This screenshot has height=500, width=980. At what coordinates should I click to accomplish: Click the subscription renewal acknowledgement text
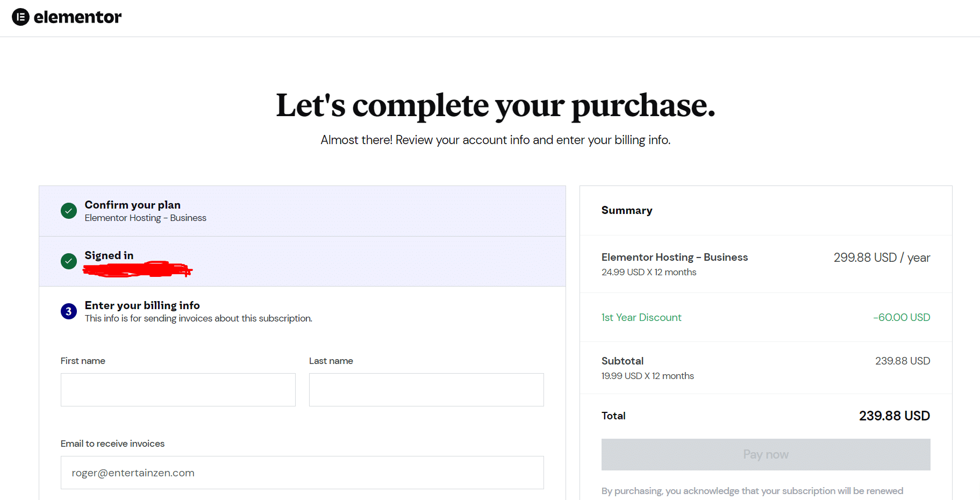click(x=752, y=491)
